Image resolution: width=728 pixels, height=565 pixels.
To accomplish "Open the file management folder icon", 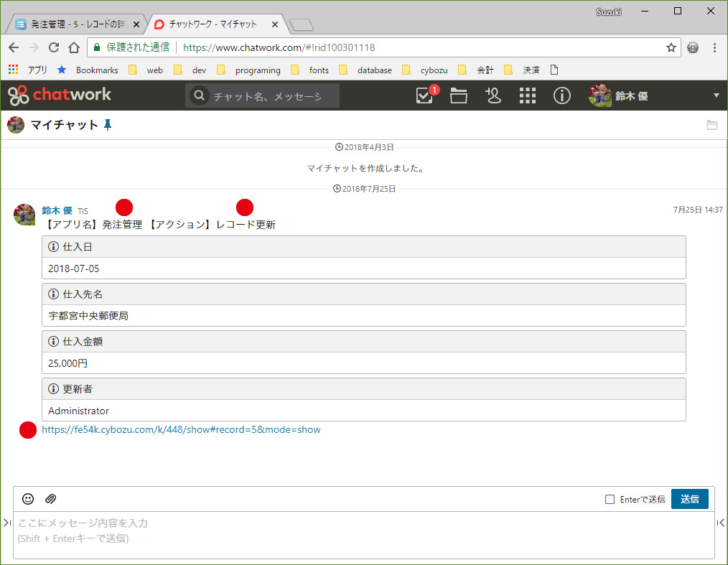I will pyautogui.click(x=459, y=95).
